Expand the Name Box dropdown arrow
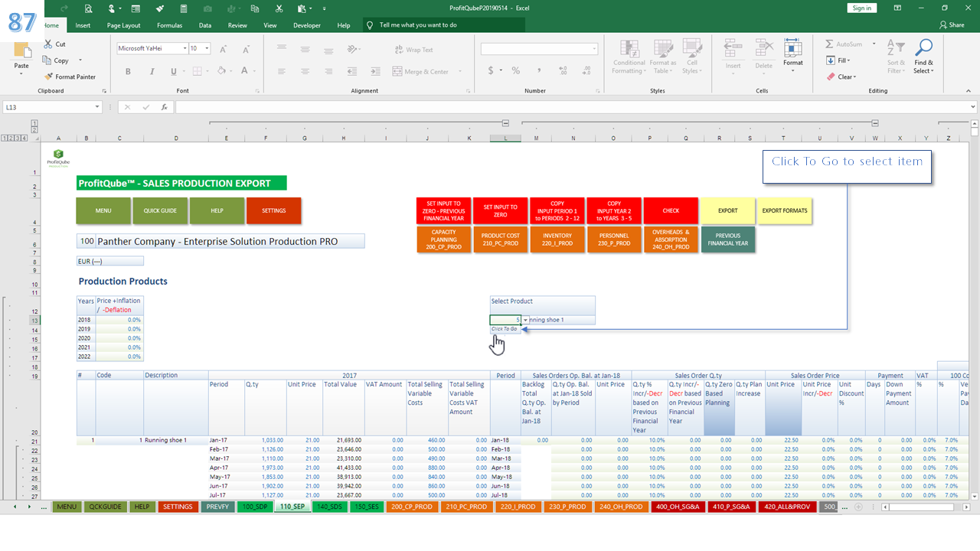Screen dimensions: 980x551 pyautogui.click(x=97, y=107)
